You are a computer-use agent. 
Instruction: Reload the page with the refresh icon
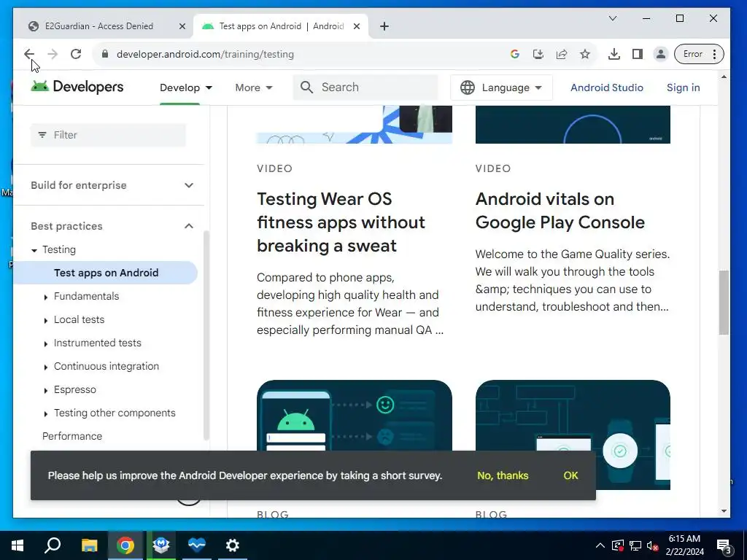76,54
